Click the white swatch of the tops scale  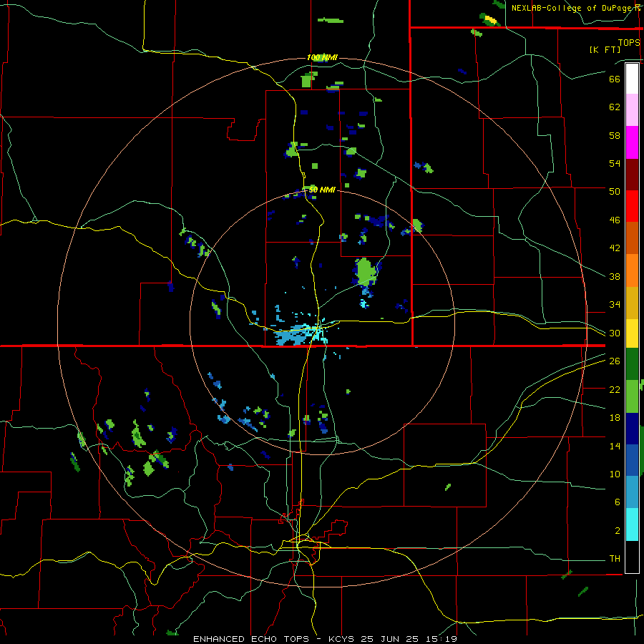[632, 79]
